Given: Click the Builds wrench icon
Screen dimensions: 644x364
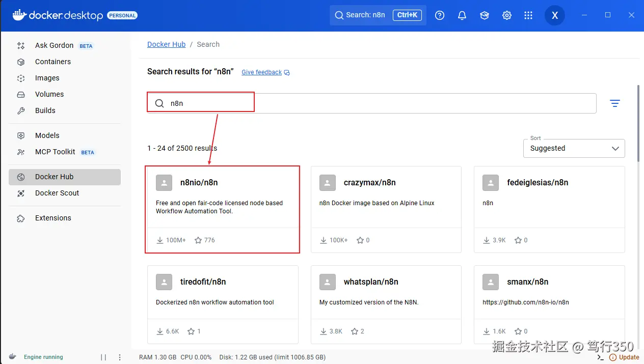Looking at the screenshot, I should point(21,111).
